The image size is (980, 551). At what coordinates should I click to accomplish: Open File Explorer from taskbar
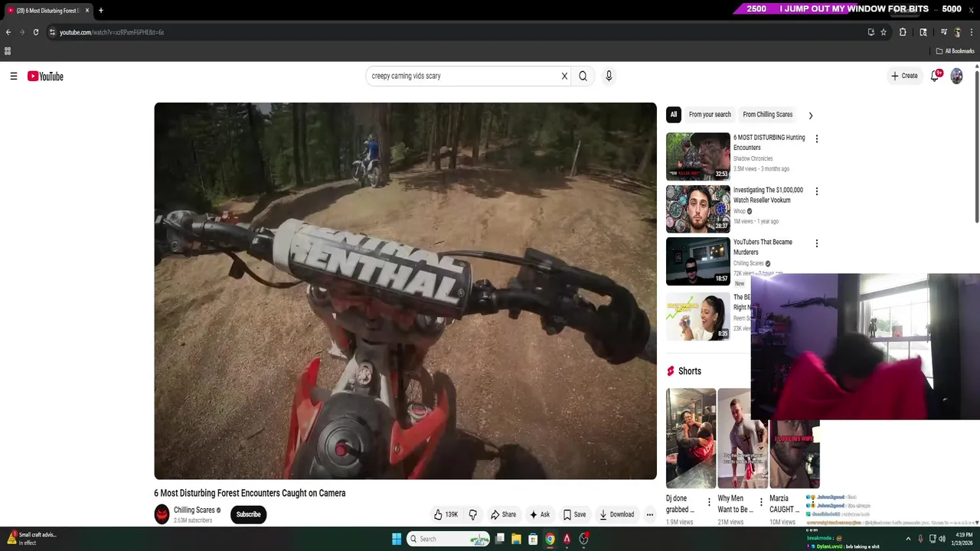tap(516, 539)
